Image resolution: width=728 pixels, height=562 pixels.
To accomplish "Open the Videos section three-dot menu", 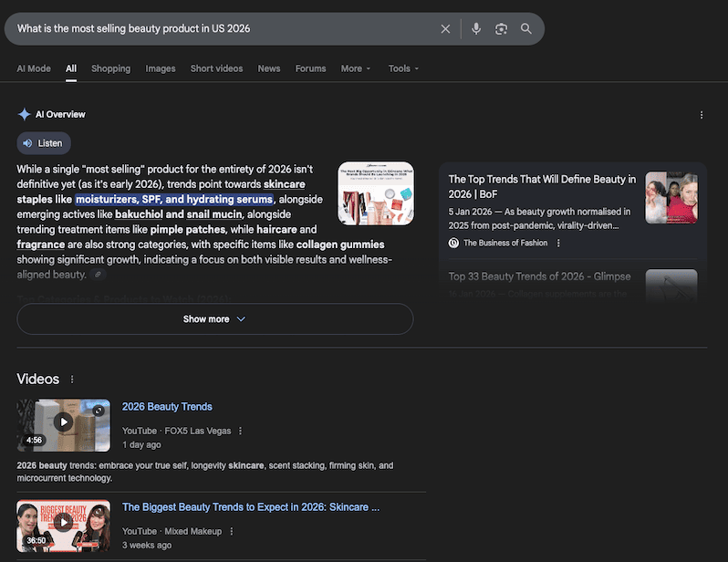I will (72, 380).
